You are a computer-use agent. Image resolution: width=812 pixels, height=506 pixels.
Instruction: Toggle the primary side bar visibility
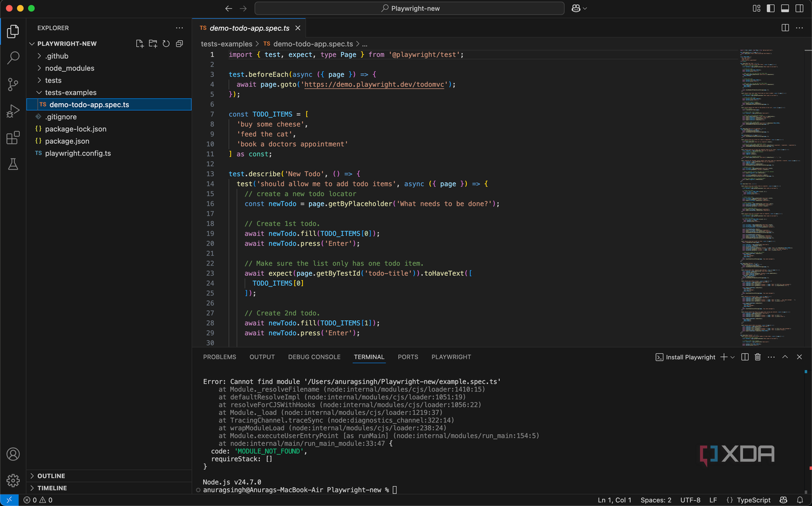click(x=771, y=8)
